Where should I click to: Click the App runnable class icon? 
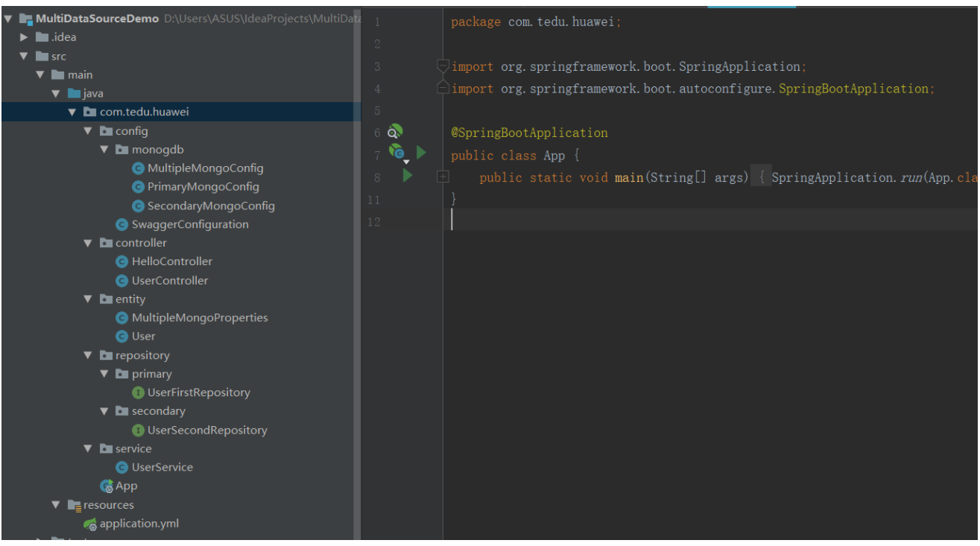[107, 486]
